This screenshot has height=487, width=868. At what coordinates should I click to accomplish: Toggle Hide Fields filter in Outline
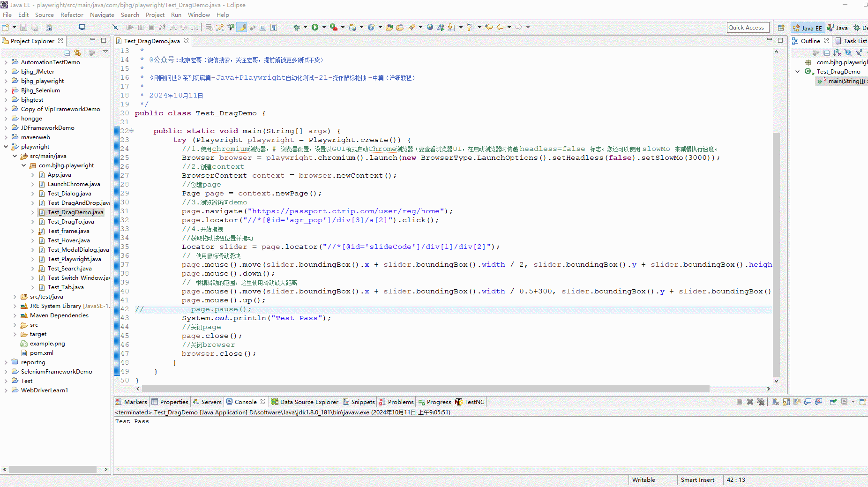pyautogui.click(x=848, y=52)
